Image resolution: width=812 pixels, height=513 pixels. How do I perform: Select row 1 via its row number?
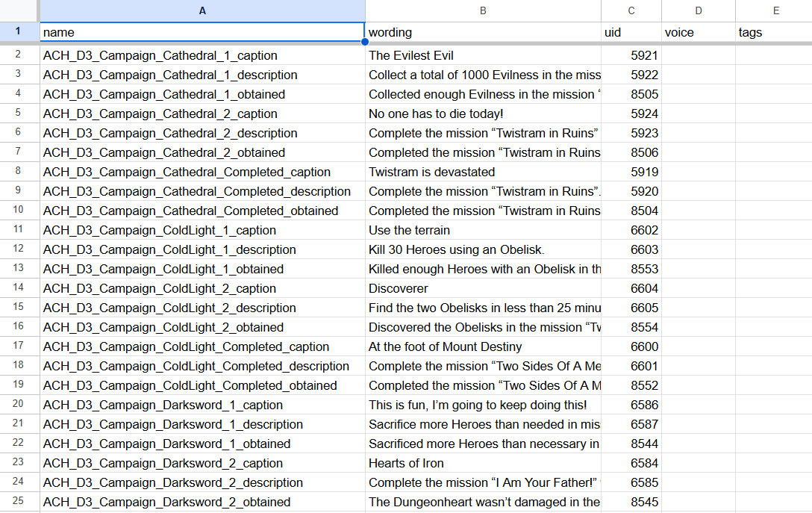point(19,32)
